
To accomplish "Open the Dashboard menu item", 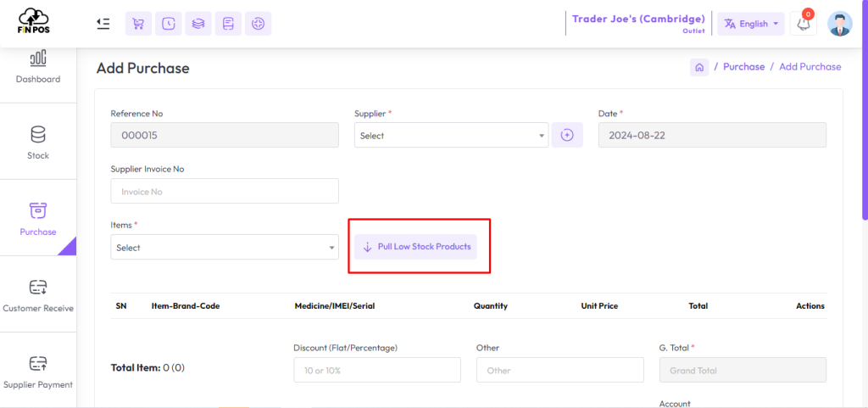I will (37, 79).
